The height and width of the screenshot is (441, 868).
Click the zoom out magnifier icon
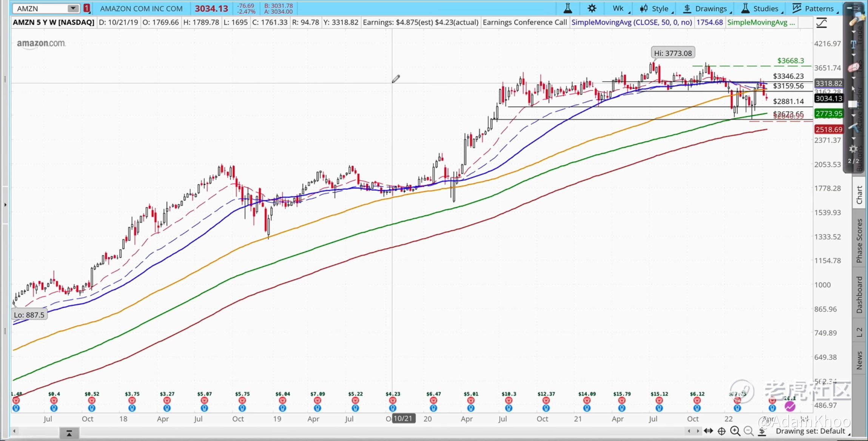(x=748, y=431)
